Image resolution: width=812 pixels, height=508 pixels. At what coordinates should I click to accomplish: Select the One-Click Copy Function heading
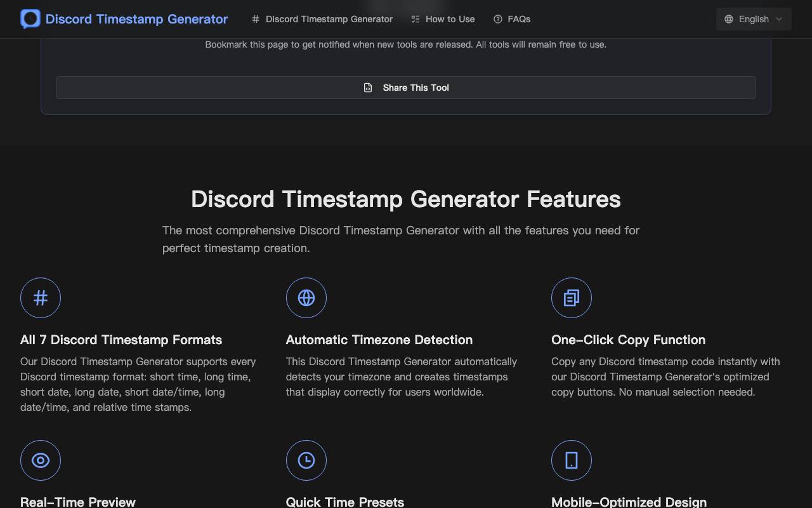(x=628, y=340)
